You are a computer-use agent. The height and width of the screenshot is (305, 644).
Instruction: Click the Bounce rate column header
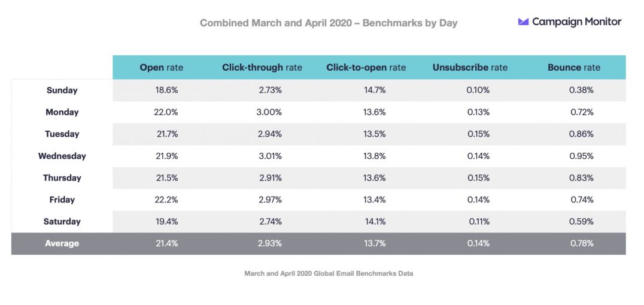click(573, 68)
